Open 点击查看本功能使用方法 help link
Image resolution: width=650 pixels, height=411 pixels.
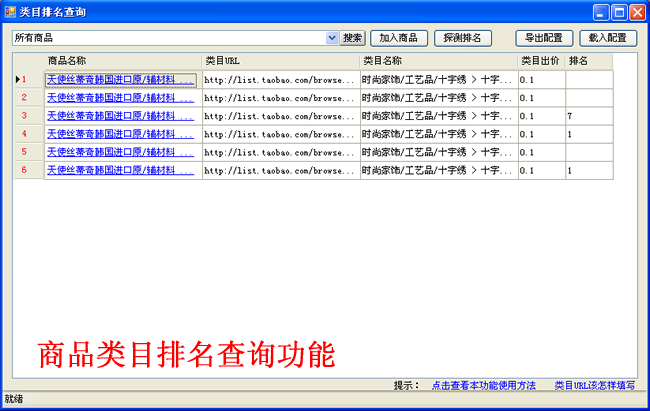(x=484, y=385)
